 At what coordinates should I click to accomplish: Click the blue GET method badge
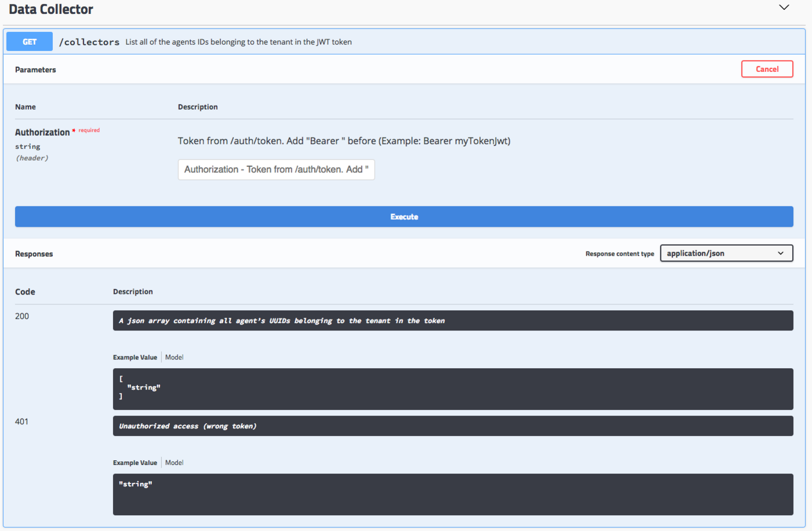click(x=30, y=42)
